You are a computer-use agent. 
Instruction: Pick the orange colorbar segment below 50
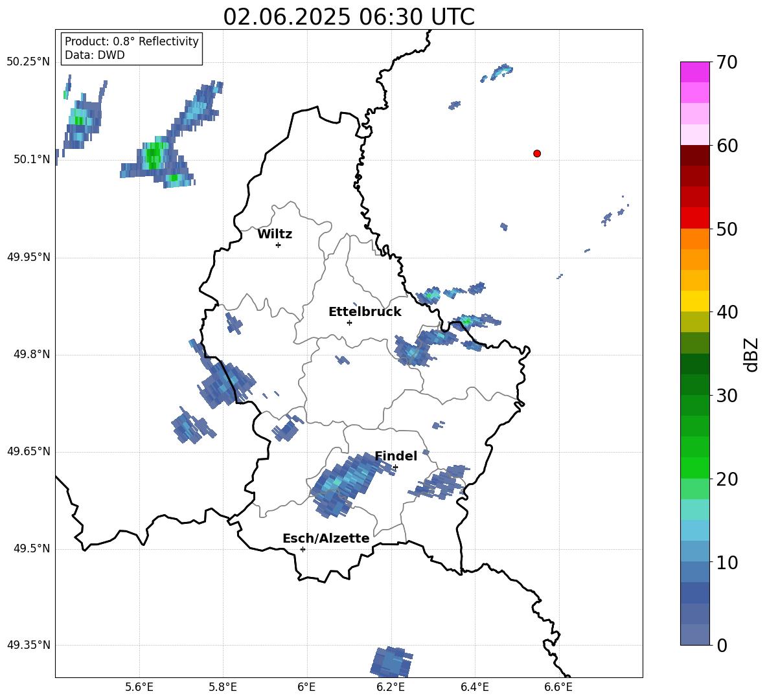(694, 238)
